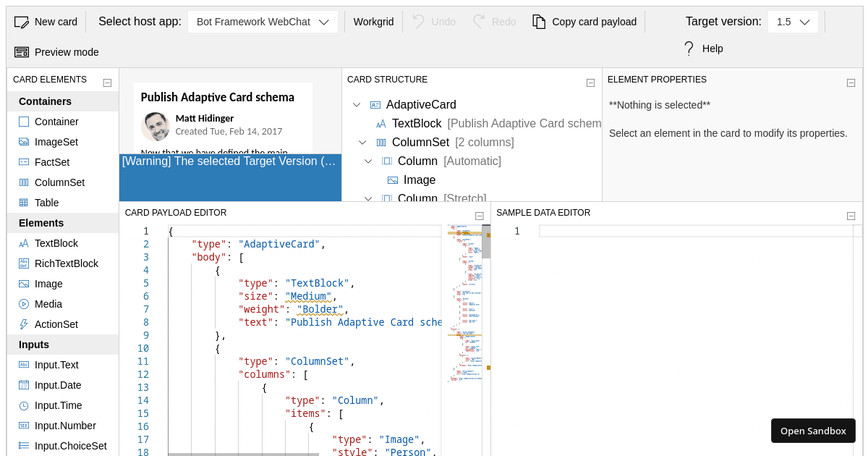Click Copy card payload
This screenshot has height=456, width=868.
(584, 22)
